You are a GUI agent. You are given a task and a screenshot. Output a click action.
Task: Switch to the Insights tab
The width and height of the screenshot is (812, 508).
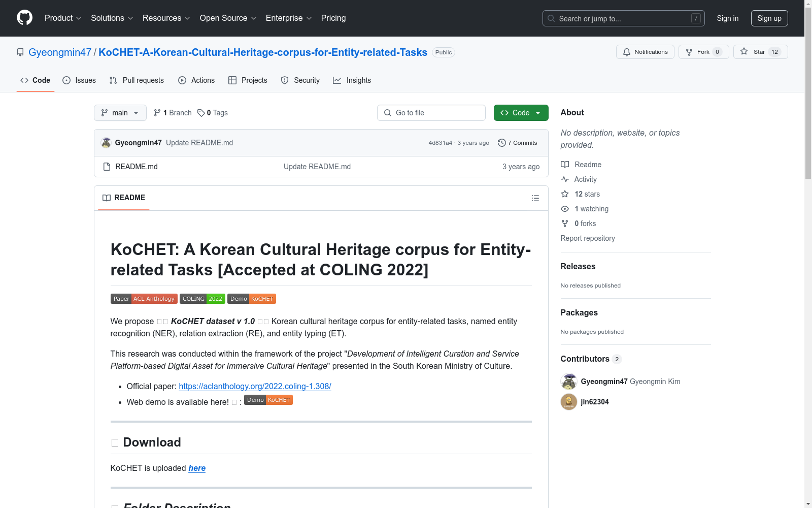click(x=352, y=80)
